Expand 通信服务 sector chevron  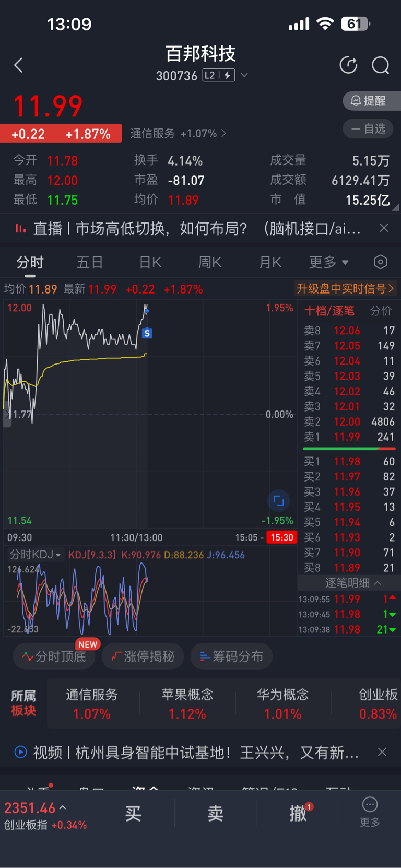pos(224,133)
